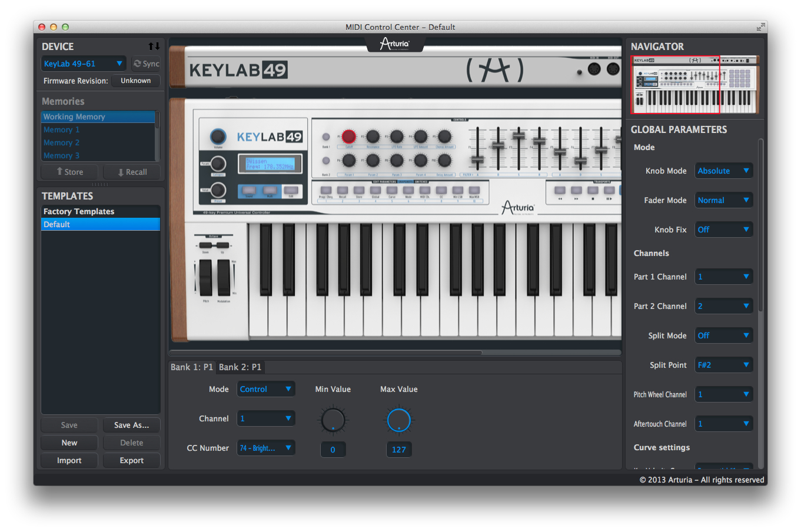Click the Progr. Chng button on the keyboard panel
Viewport: 801px width, 532px height.
click(x=326, y=189)
